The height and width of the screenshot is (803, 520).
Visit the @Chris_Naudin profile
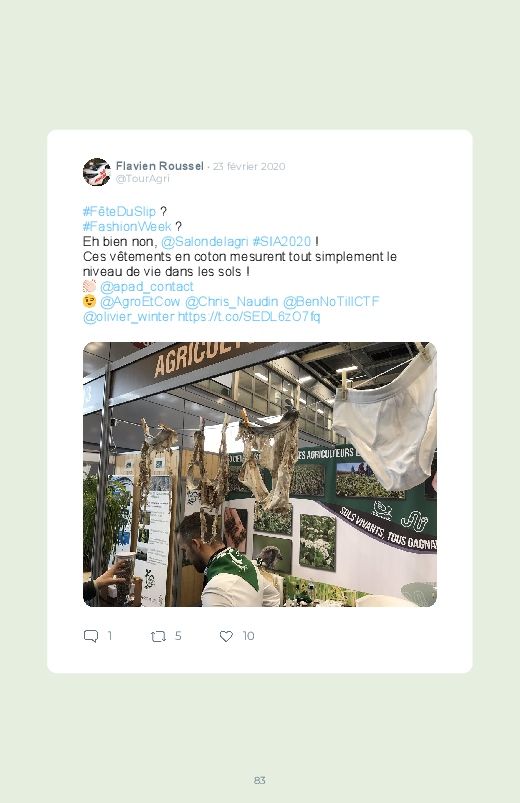[x=231, y=301]
